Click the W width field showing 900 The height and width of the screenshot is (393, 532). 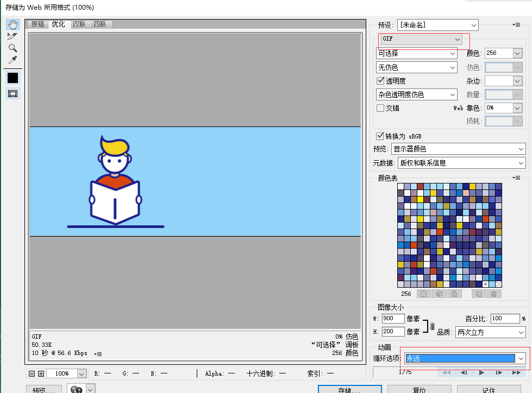click(x=393, y=319)
